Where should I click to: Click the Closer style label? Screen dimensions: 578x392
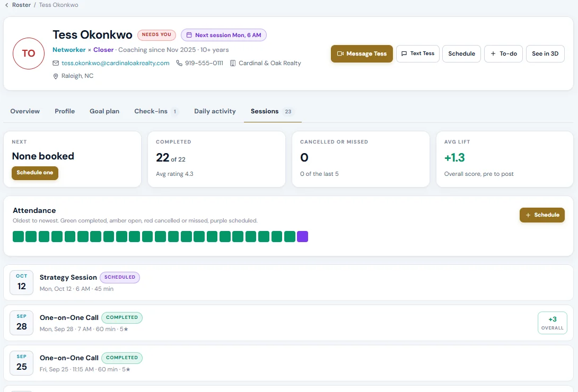[103, 50]
